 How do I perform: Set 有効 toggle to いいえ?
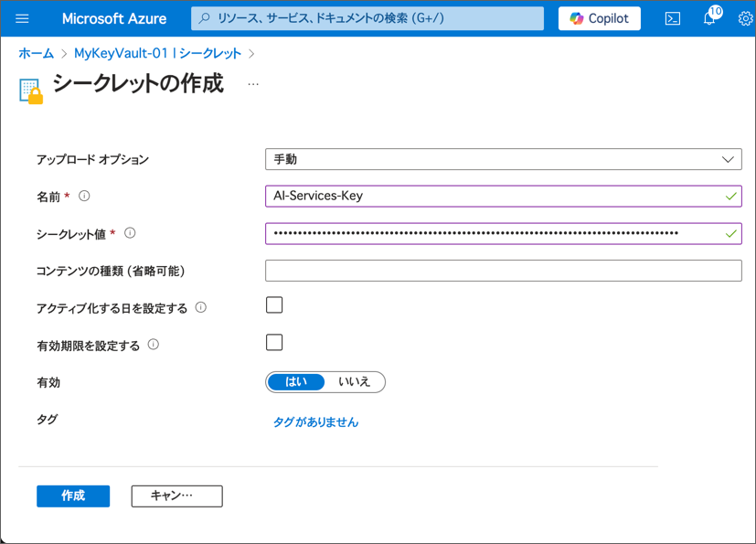coord(355,382)
